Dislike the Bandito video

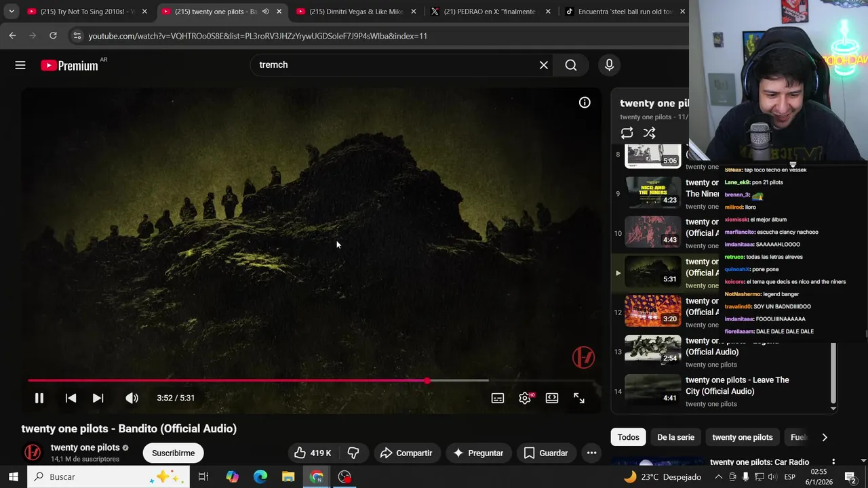(x=353, y=453)
